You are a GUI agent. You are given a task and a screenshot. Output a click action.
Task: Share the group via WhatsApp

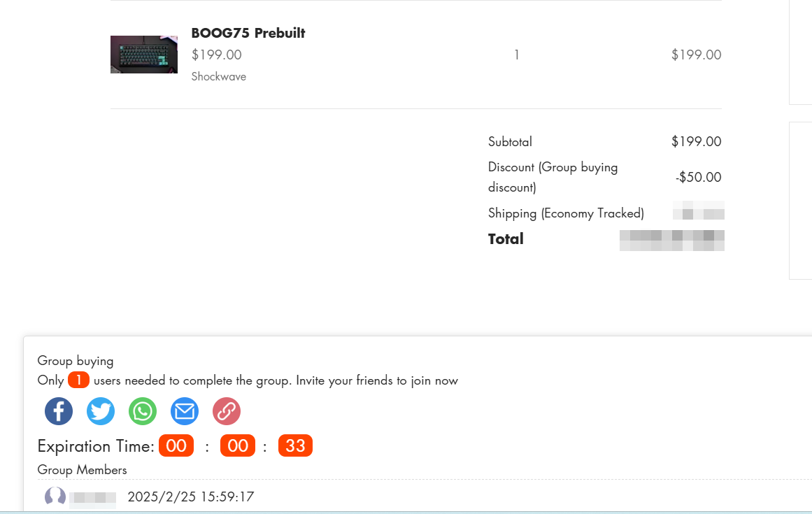143,411
